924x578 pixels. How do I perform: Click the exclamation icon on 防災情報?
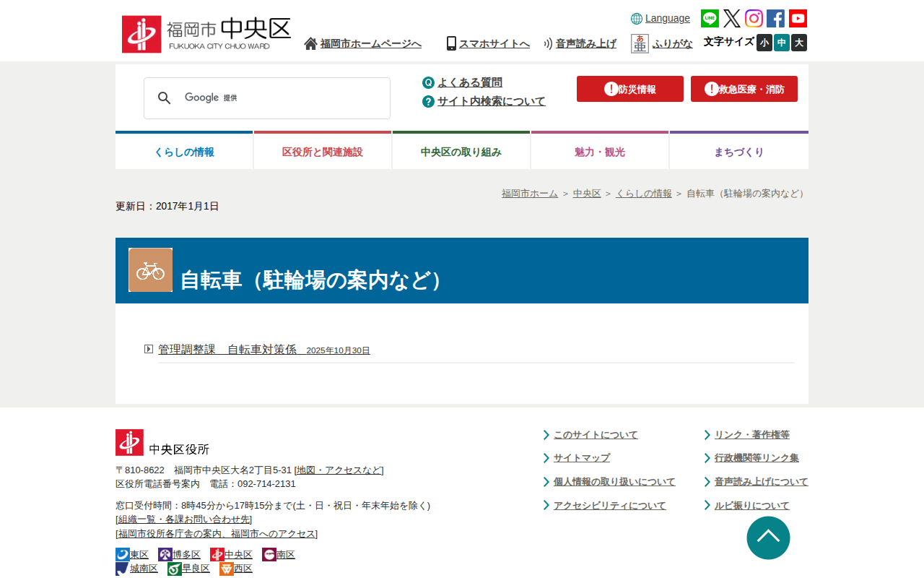click(611, 89)
